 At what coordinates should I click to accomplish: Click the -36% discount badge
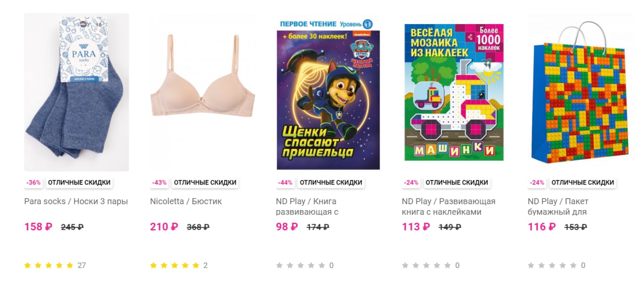[34, 182]
